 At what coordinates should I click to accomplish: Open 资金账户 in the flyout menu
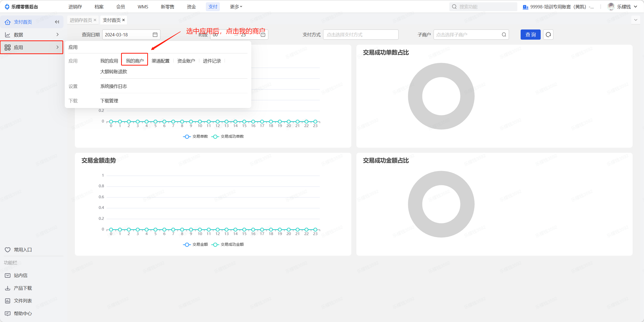(186, 61)
